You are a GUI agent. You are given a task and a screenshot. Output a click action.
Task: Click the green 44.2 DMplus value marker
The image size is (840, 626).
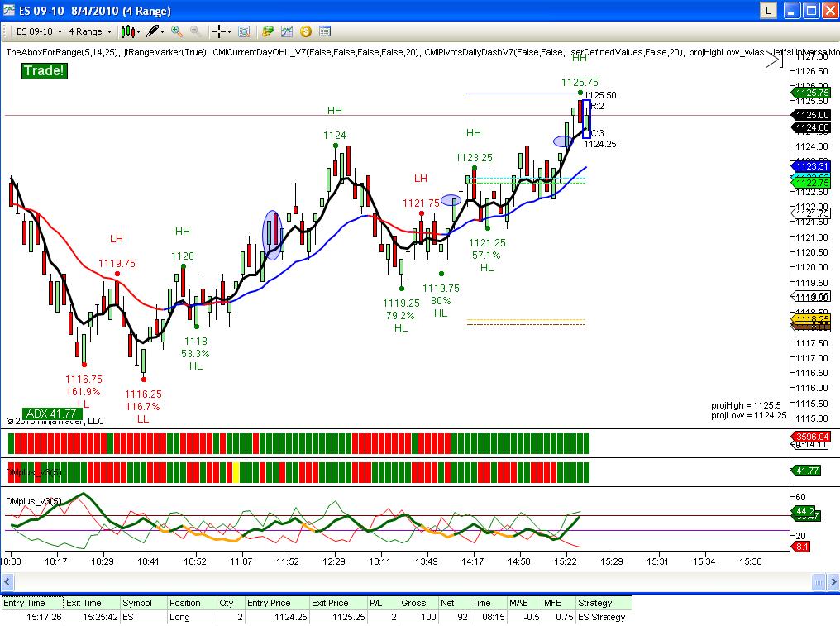[x=804, y=511]
